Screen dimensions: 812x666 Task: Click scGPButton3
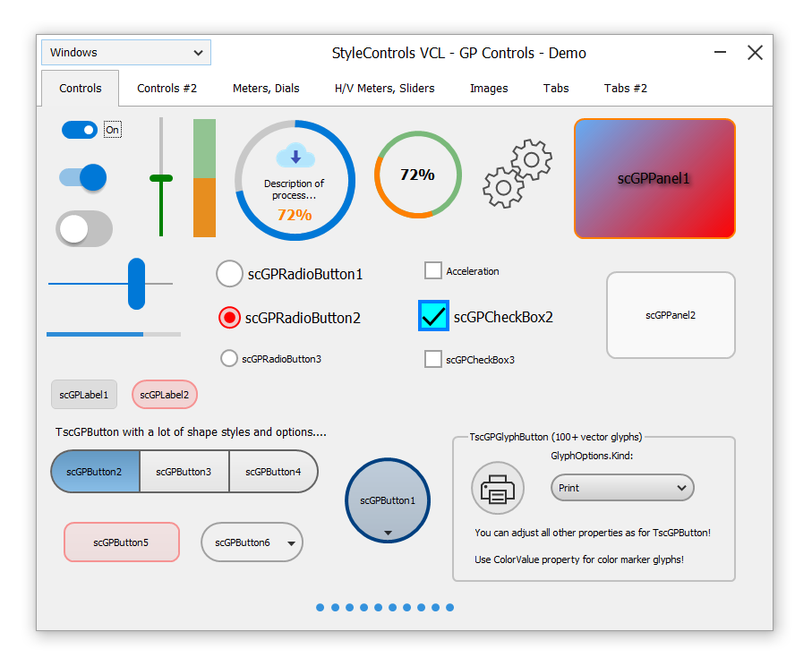coord(184,471)
